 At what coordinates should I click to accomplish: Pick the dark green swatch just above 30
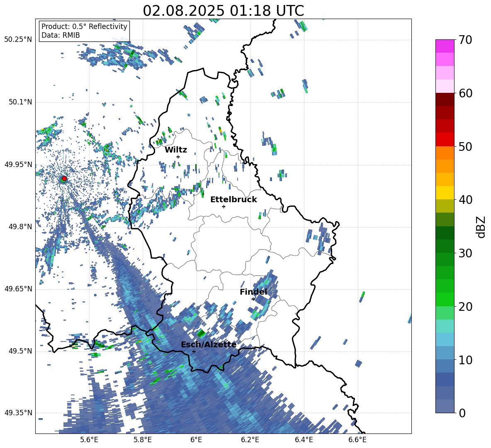pyautogui.click(x=445, y=246)
